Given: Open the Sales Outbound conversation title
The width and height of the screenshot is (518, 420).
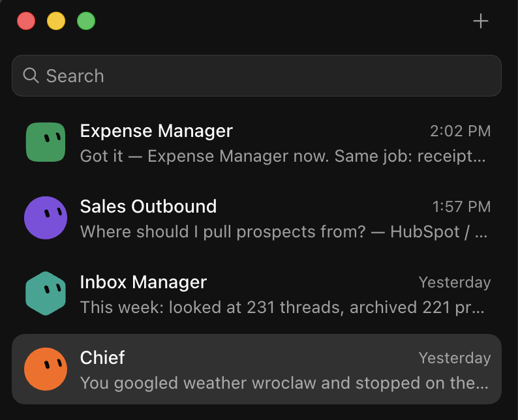Looking at the screenshot, I should (x=148, y=206).
